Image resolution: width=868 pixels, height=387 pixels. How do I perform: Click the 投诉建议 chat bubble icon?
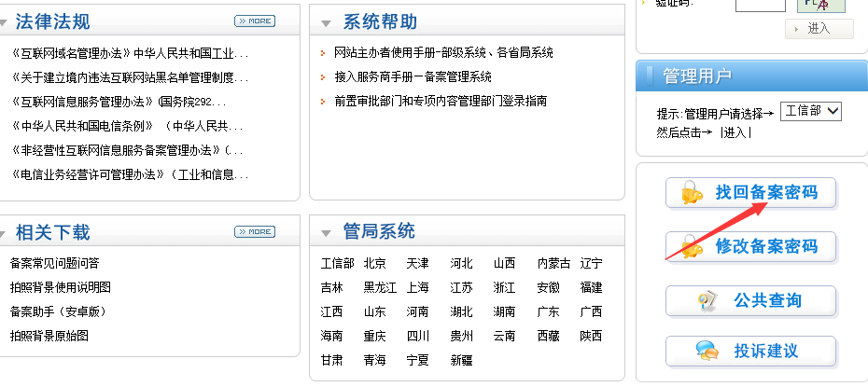(707, 352)
